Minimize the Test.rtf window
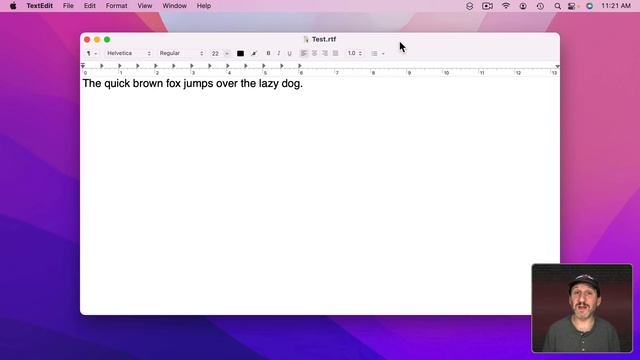 (97, 40)
